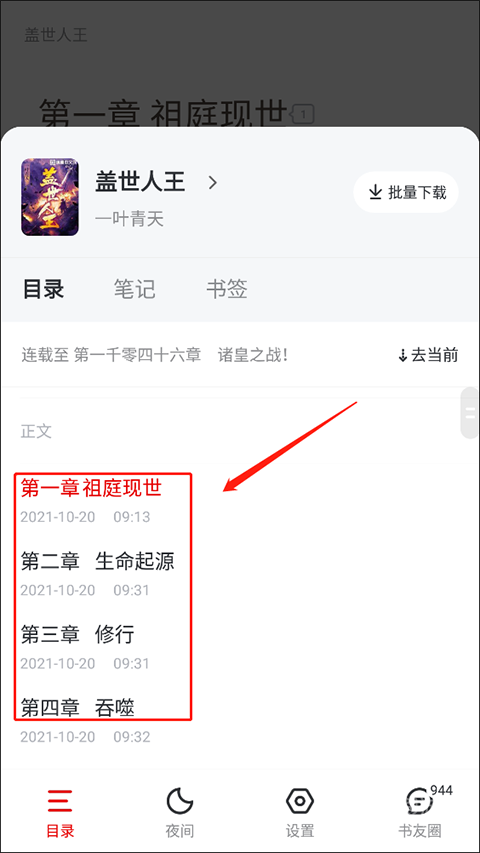Open chapter 第二章 生命起源
The height and width of the screenshot is (853, 480).
point(98,561)
